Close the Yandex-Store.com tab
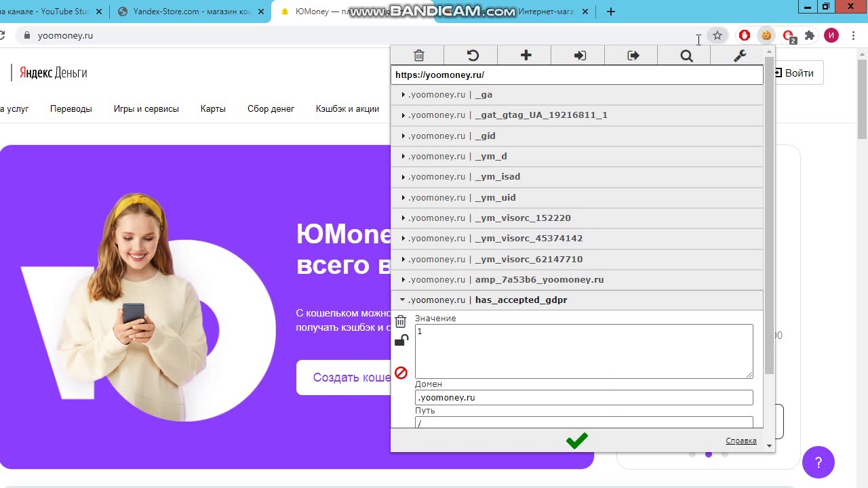This screenshot has width=868, height=488. pos(261,12)
